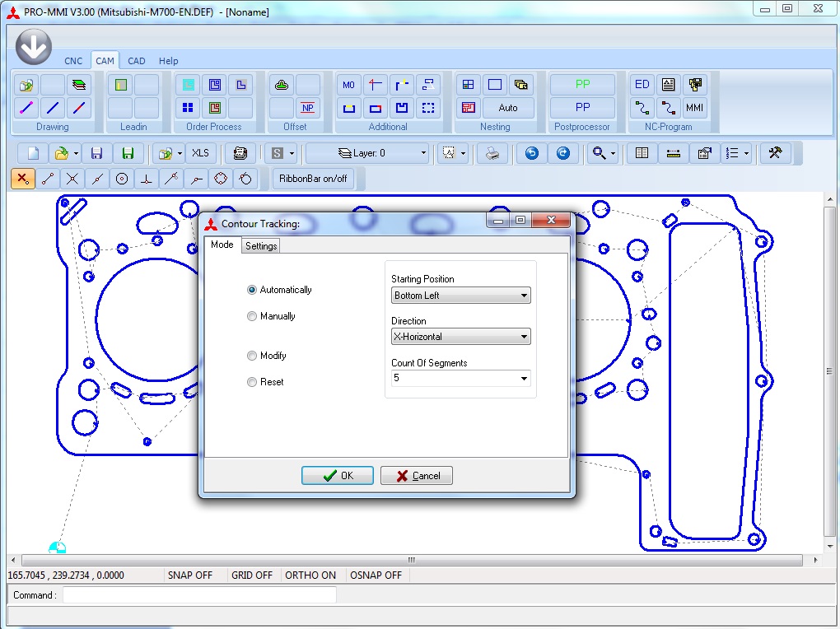
Task: Open the CAD ribbon tab
Action: click(x=137, y=61)
